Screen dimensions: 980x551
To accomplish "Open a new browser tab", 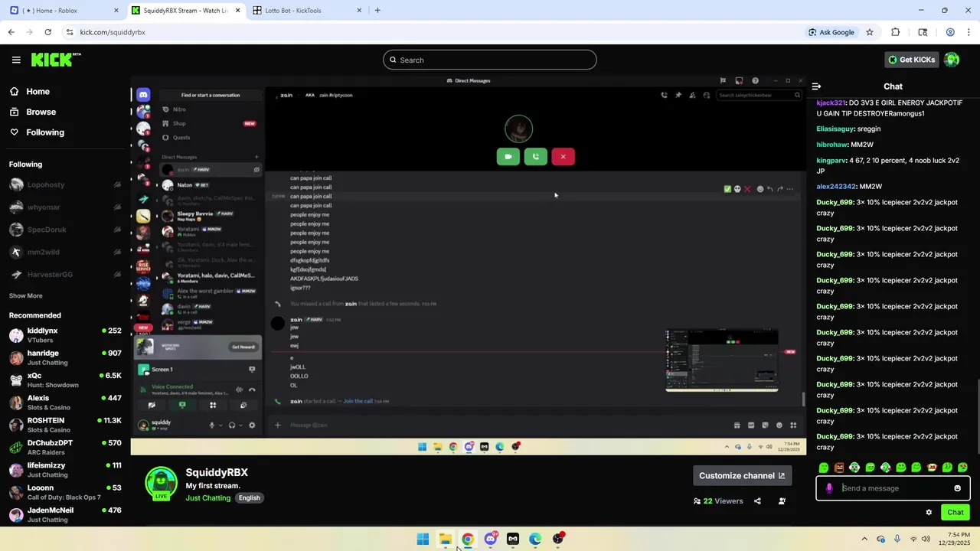I will (377, 11).
